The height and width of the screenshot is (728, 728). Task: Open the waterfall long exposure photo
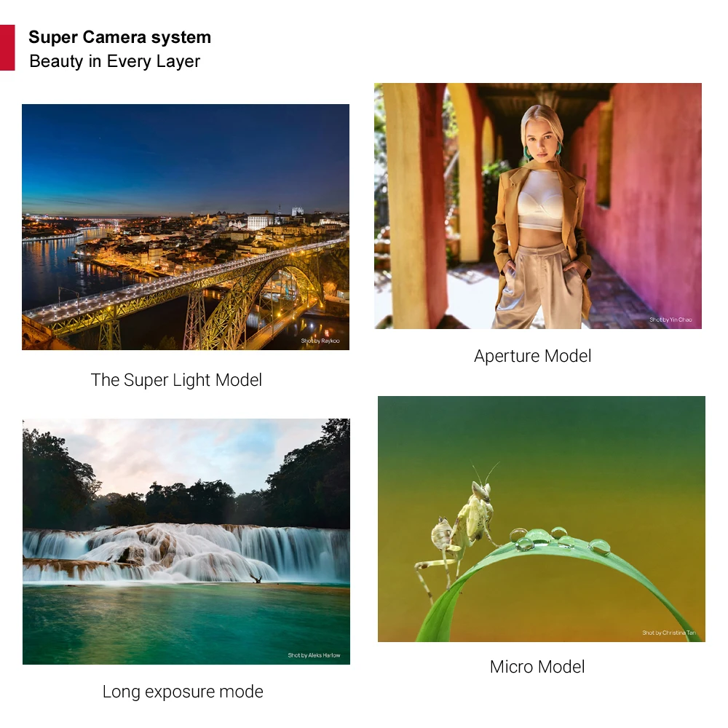click(x=186, y=542)
